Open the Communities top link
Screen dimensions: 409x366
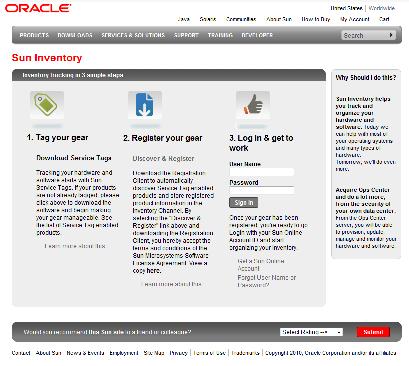tap(241, 19)
